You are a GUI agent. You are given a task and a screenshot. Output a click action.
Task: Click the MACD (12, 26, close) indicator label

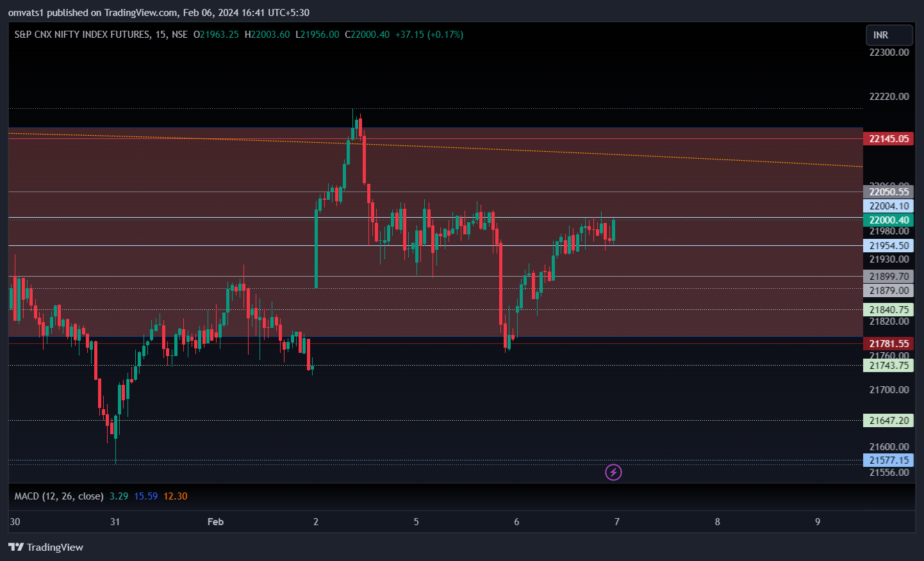pos(59,496)
